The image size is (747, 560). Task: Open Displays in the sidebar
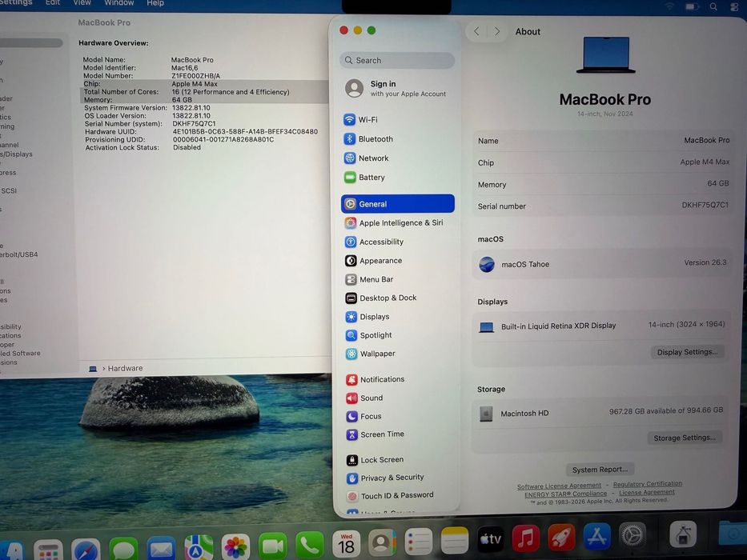(x=397, y=316)
